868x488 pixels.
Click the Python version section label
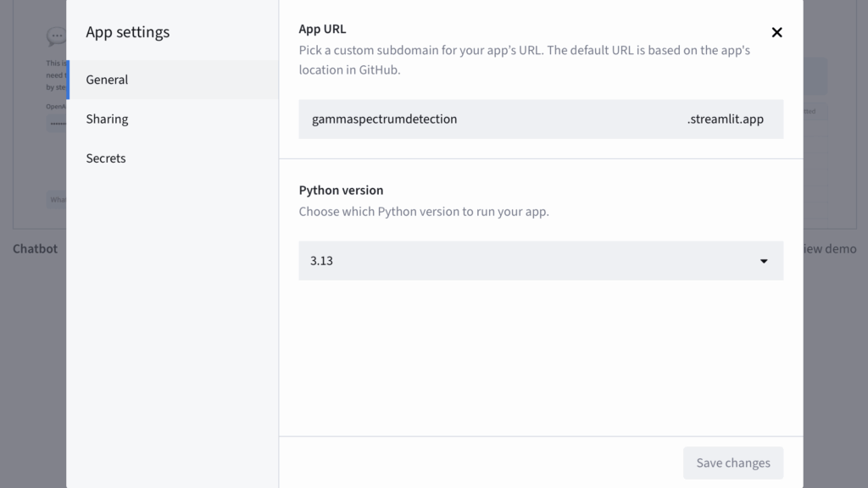click(341, 190)
